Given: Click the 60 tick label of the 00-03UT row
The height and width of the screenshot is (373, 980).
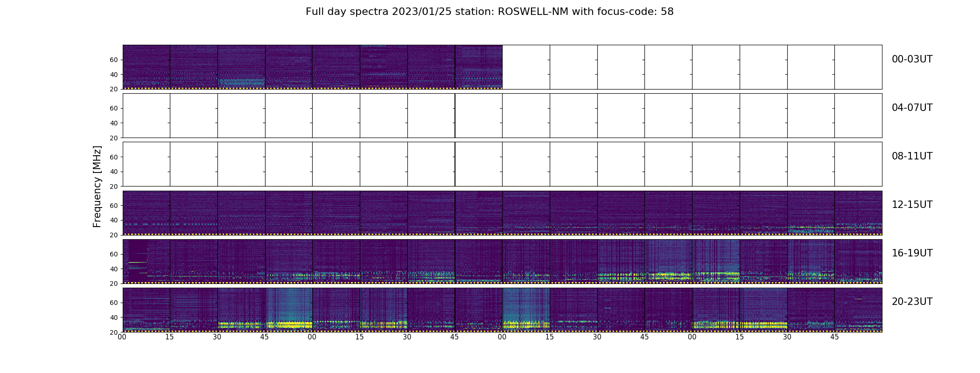Looking at the screenshot, I should pyautogui.click(x=114, y=60).
